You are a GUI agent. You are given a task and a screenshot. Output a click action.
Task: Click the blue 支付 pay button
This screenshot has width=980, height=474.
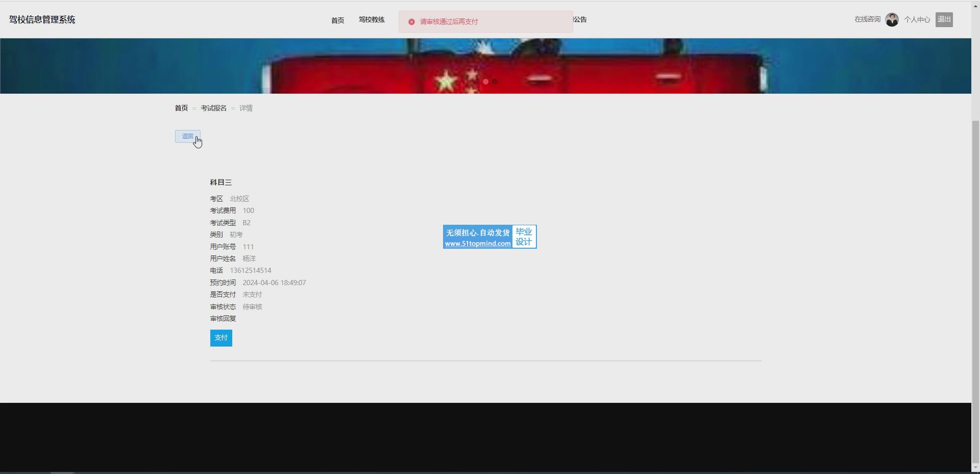(x=221, y=338)
